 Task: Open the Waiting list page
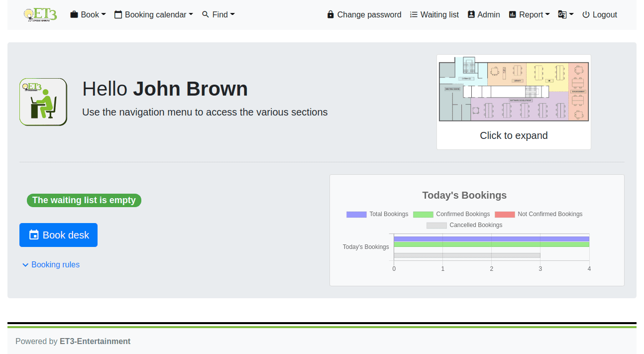[434, 14]
